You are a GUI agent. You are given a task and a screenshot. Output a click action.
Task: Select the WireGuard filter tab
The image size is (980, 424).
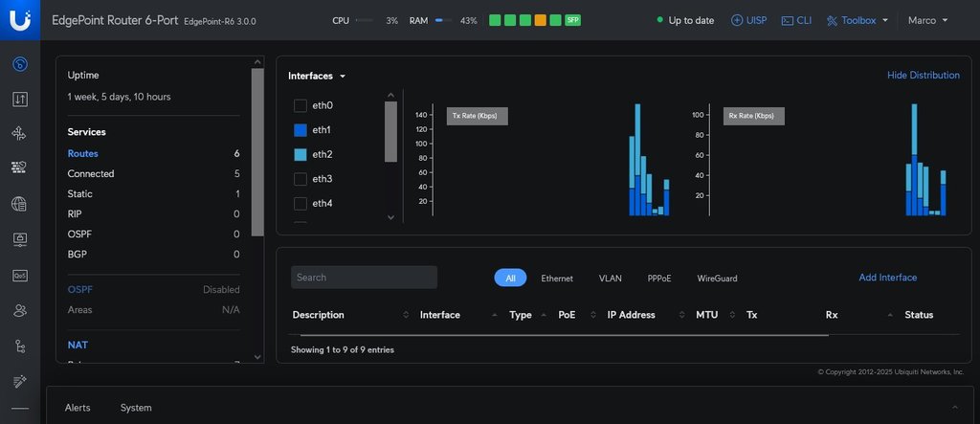717,279
